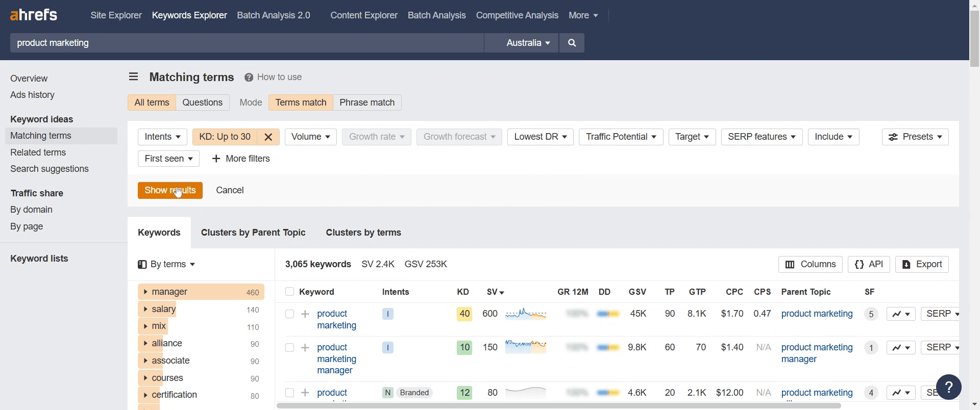980x410 pixels.
Task: Click the SV sparkline for product marketing
Action: coord(526,314)
